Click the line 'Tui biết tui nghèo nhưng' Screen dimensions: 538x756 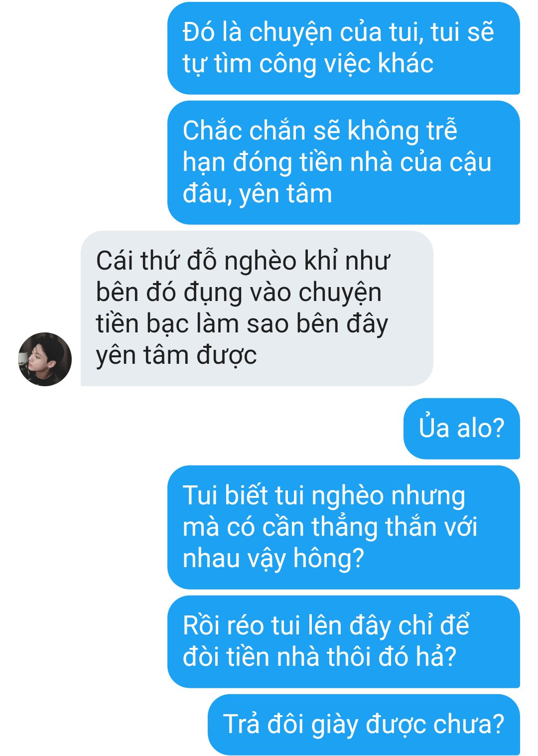324,495
